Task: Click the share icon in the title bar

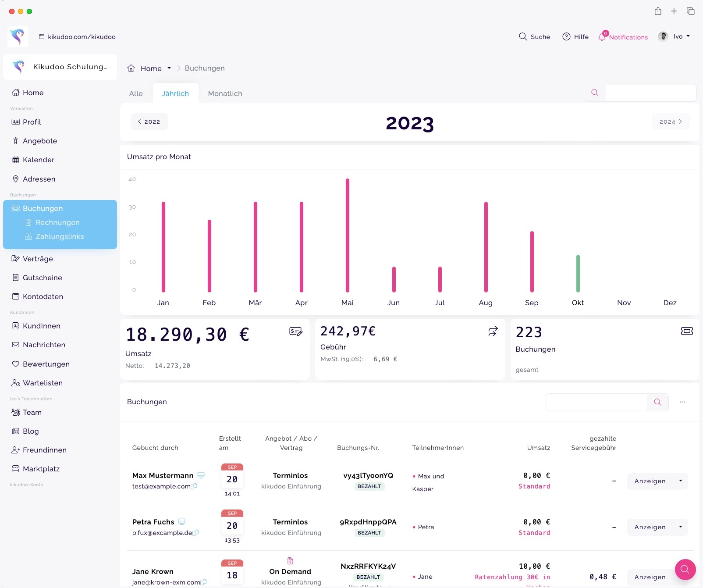Action: (658, 11)
